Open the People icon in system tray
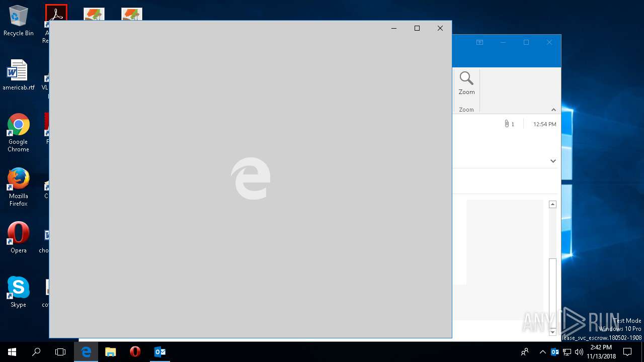The image size is (644, 362). [525, 352]
